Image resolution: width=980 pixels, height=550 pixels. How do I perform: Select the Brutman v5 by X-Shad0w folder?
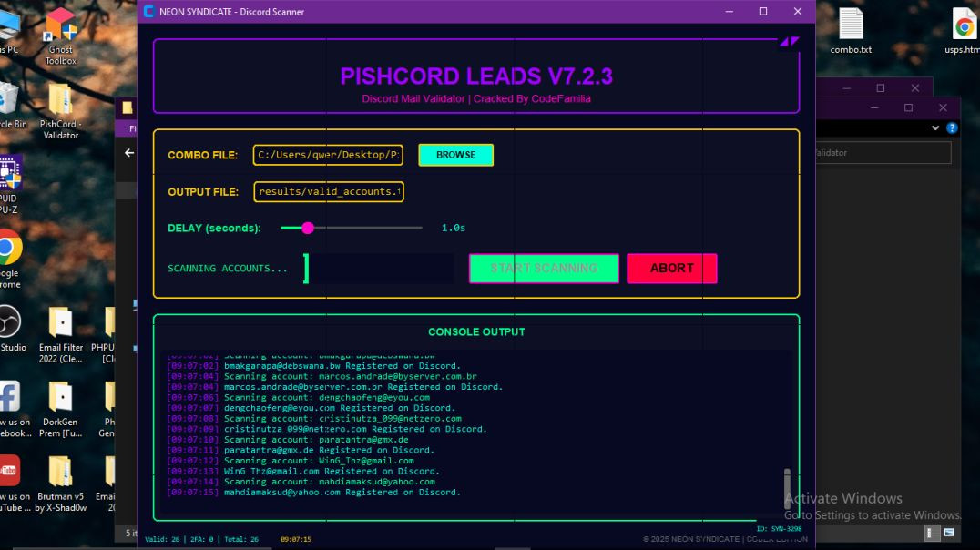(61, 484)
